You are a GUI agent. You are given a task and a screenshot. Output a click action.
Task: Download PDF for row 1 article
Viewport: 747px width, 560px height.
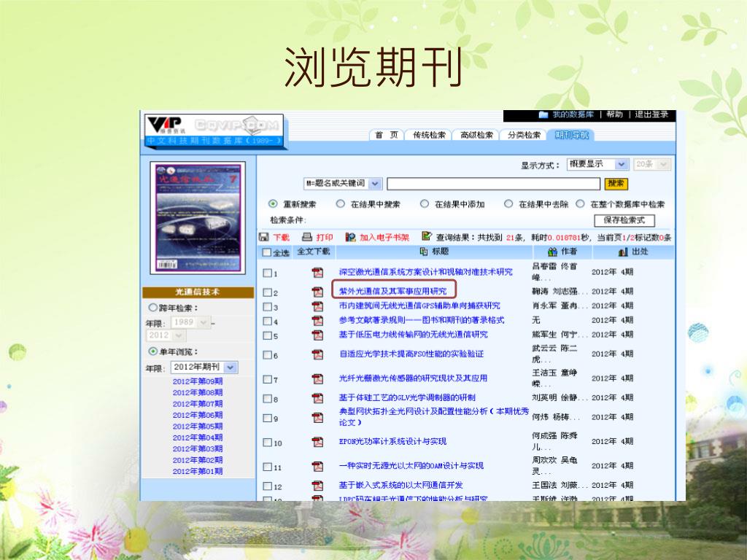317,273
